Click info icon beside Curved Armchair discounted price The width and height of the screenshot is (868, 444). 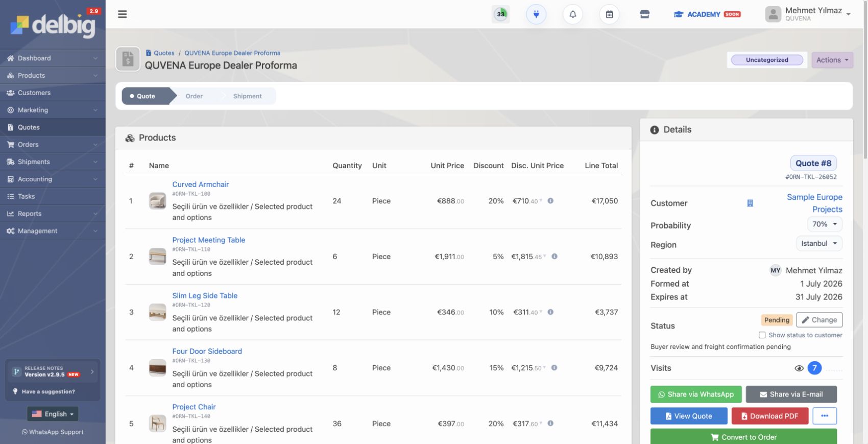[550, 201]
